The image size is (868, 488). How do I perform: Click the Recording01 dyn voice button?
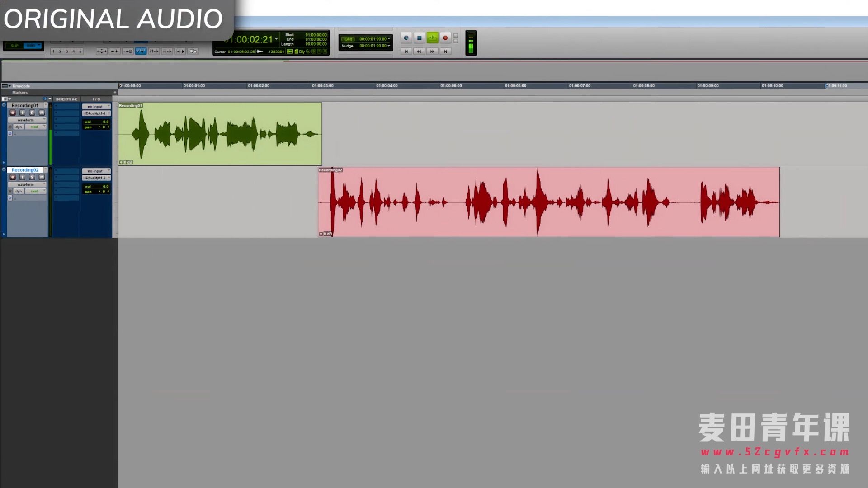click(x=19, y=127)
